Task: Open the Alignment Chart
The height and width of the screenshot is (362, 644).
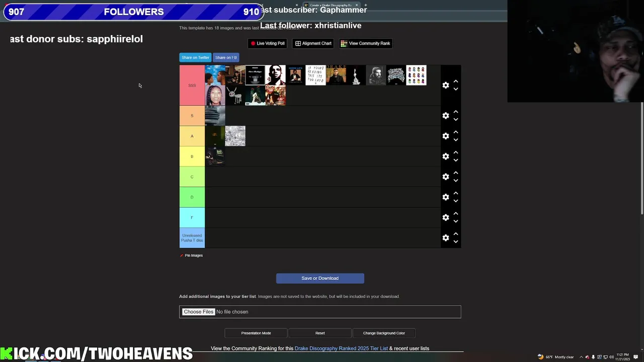Action: click(313, 43)
